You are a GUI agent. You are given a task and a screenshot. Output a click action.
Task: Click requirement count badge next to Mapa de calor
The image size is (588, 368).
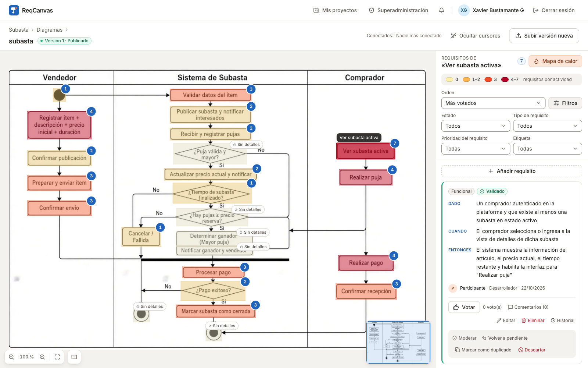pos(521,61)
